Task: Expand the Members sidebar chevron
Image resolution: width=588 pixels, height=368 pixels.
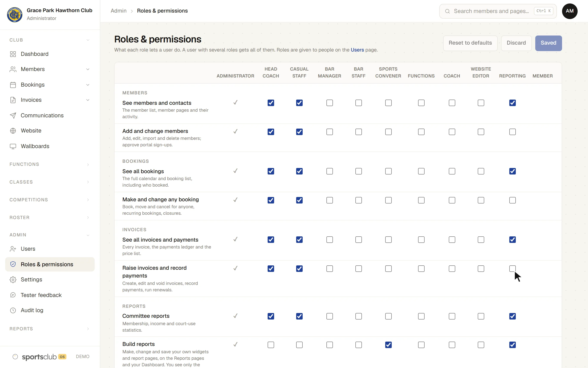Action: pos(88,69)
